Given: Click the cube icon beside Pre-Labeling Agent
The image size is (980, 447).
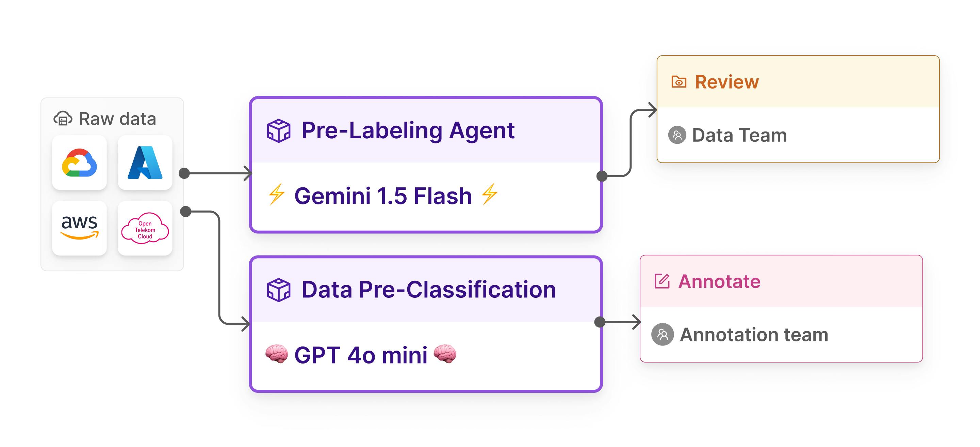Looking at the screenshot, I should click(x=278, y=130).
